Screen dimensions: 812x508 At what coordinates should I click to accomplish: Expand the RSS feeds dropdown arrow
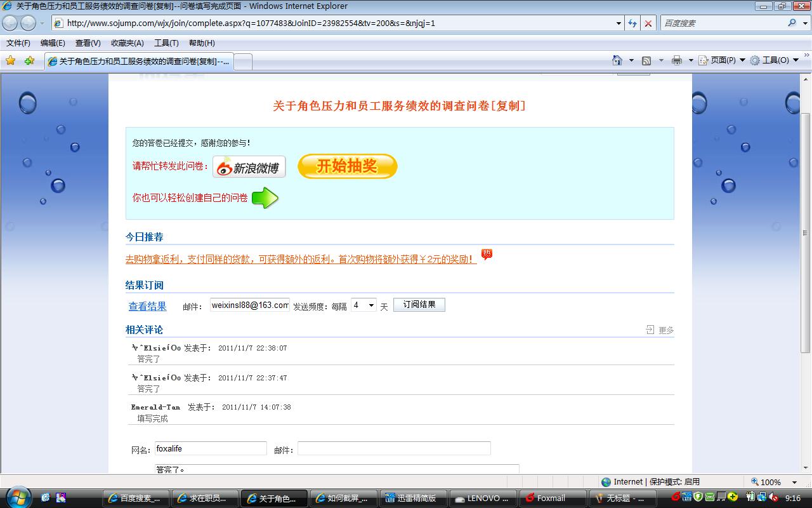(x=660, y=60)
